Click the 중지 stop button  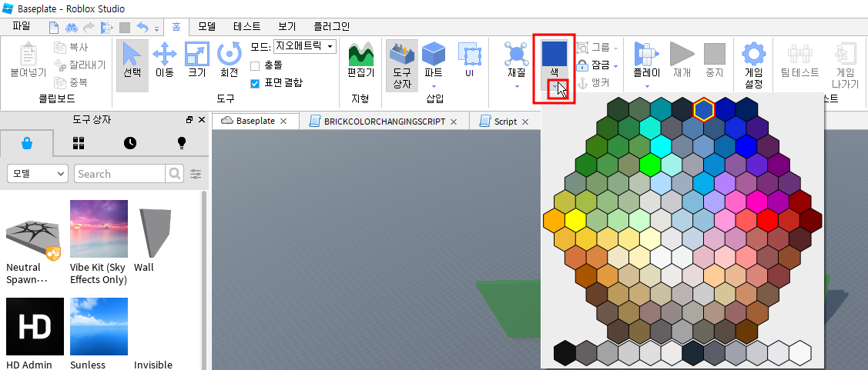click(714, 60)
